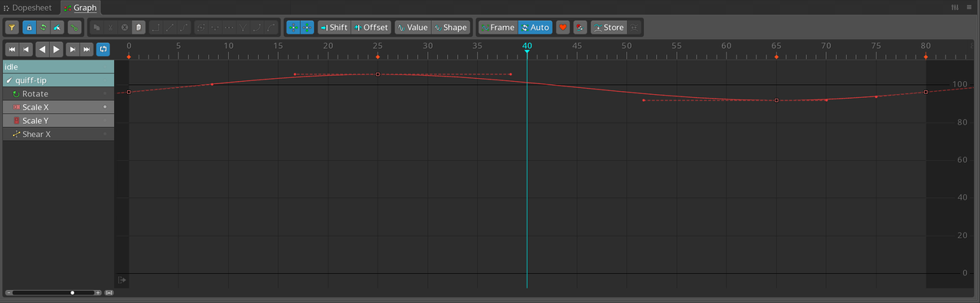
Task: Click the Value button
Action: pos(413,28)
